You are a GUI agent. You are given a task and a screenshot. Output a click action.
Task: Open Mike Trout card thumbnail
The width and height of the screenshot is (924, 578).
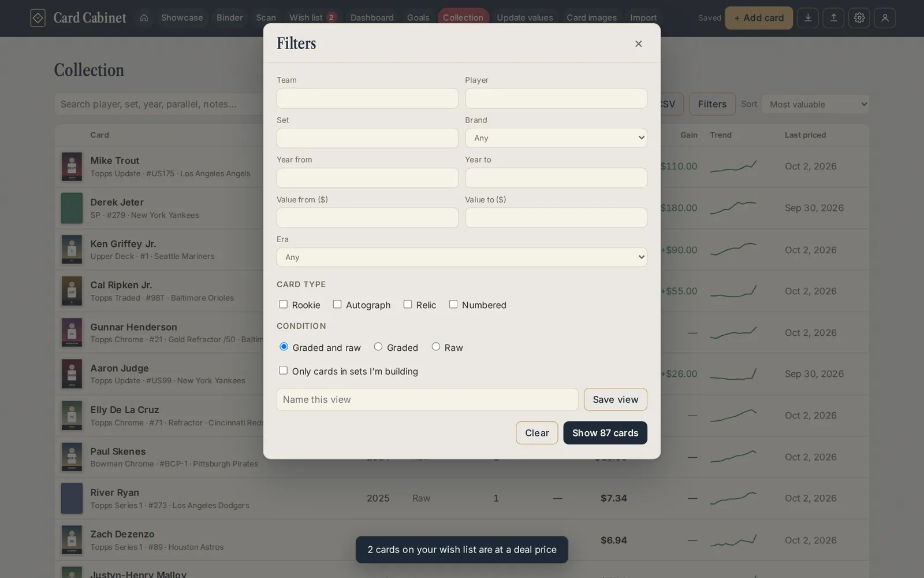click(x=72, y=166)
